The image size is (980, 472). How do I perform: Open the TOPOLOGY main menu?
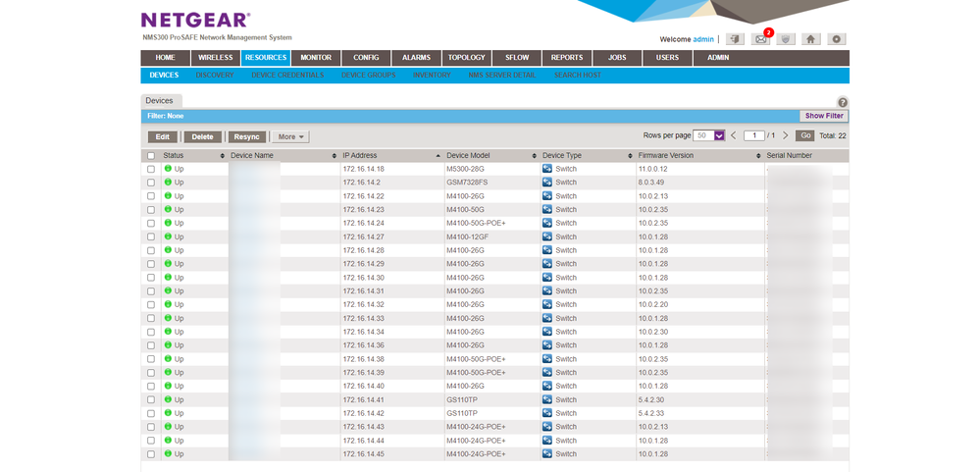pos(466,58)
